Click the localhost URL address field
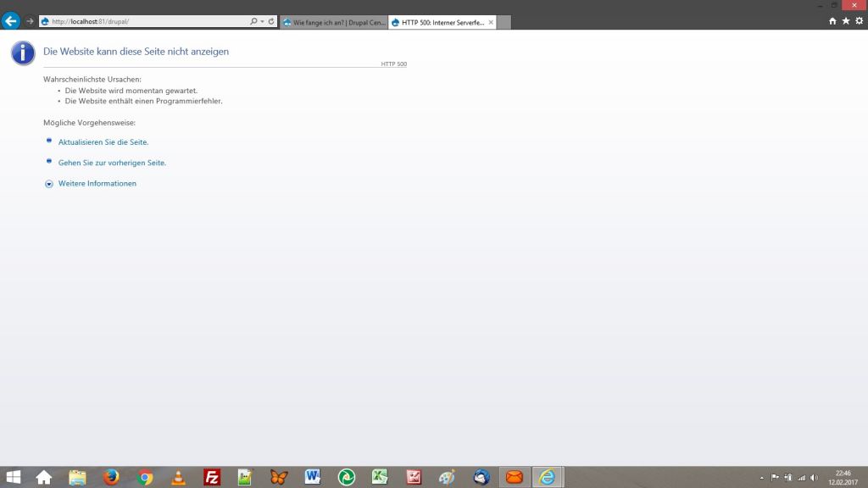 pyautogui.click(x=144, y=21)
